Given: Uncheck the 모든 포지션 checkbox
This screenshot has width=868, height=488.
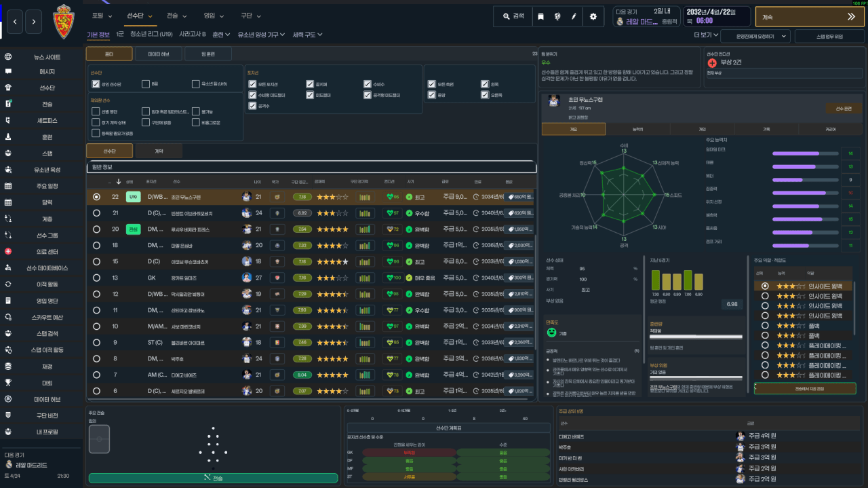Looking at the screenshot, I should [x=253, y=84].
